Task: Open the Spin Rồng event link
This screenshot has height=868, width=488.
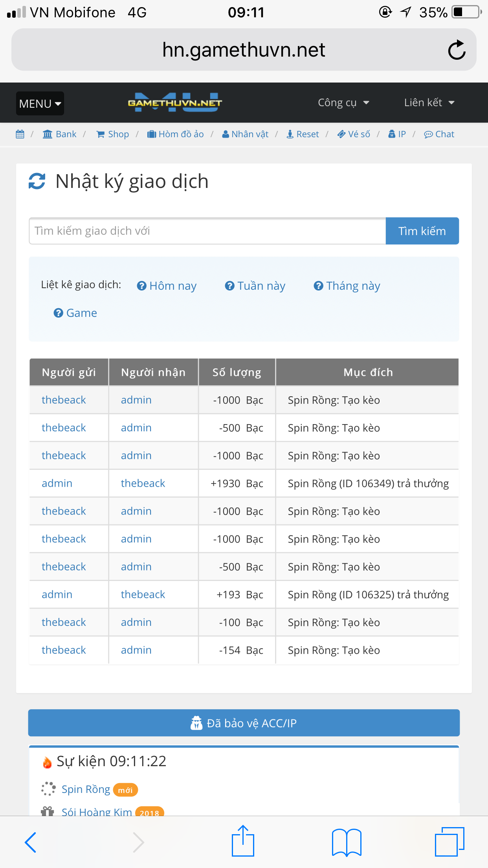Action: point(86,789)
